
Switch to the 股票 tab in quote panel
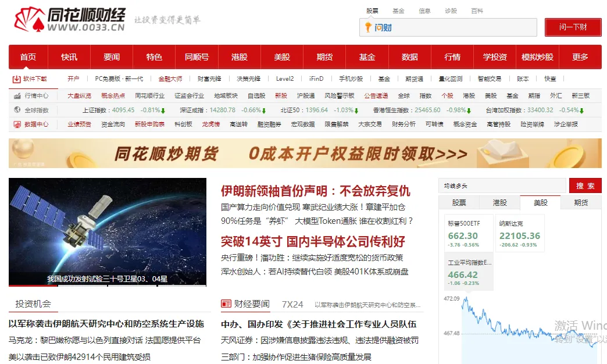click(x=459, y=202)
